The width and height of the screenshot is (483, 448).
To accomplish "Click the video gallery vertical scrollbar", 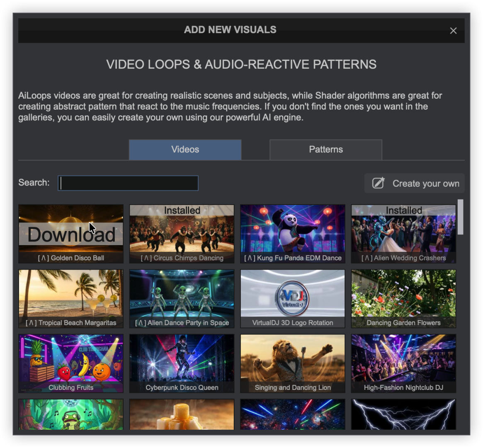I will coord(460,217).
